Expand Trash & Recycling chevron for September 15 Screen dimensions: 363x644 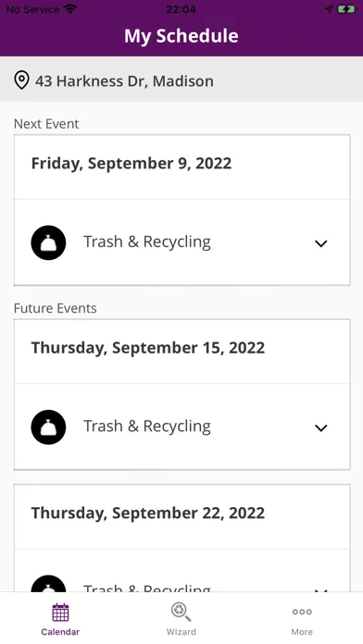coord(320,427)
